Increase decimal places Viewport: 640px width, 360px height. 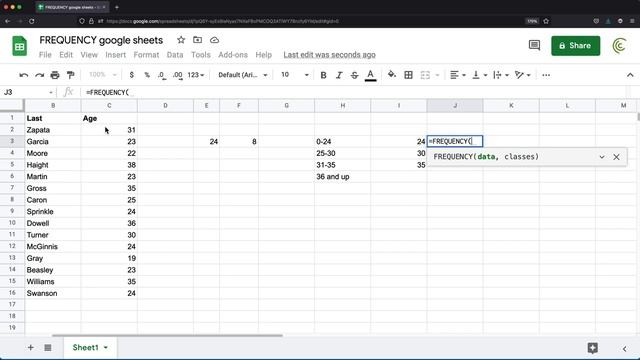(178, 75)
